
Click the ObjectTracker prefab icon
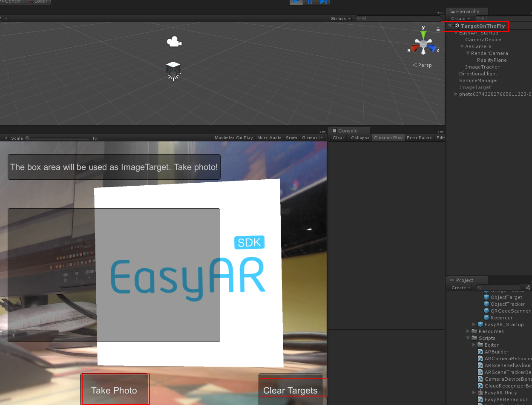pyautogui.click(x=487, y=304)
